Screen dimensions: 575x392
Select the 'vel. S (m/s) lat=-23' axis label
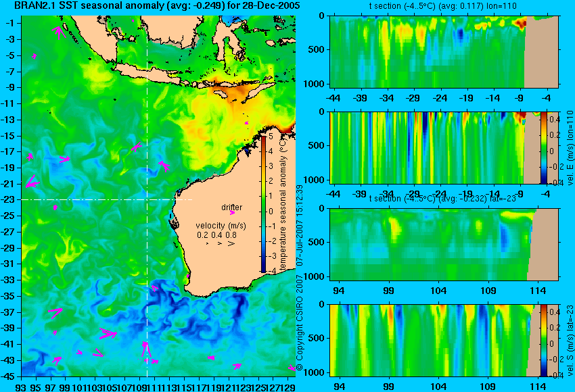[x=570, y=341]
